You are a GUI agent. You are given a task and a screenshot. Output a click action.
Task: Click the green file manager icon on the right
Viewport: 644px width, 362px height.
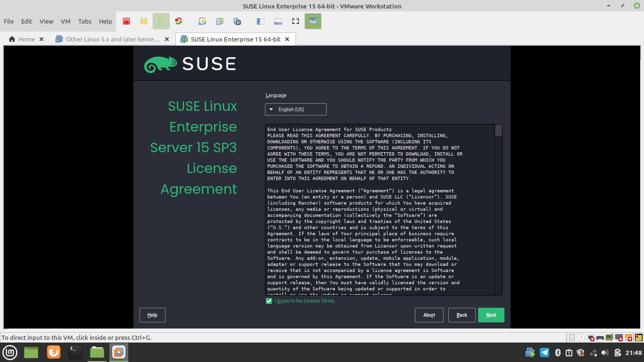(x=97, y=352)
